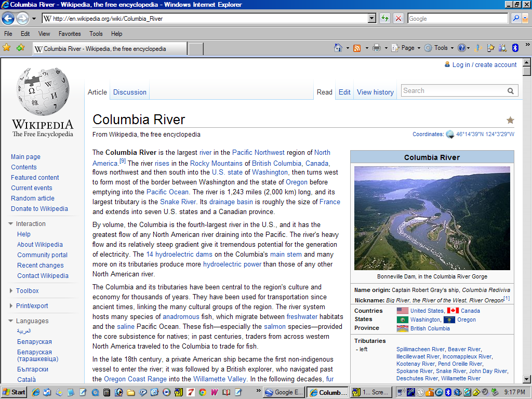Open Calculator from the Quick Launch bar
The height and width of the screenshot is (399, 532).
coord(107,393)
